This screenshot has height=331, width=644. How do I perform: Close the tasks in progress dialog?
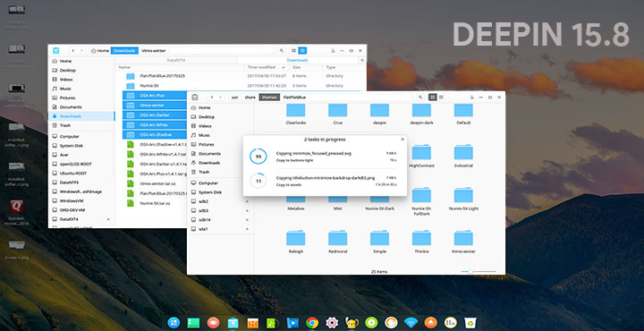(x=402, y=140)
